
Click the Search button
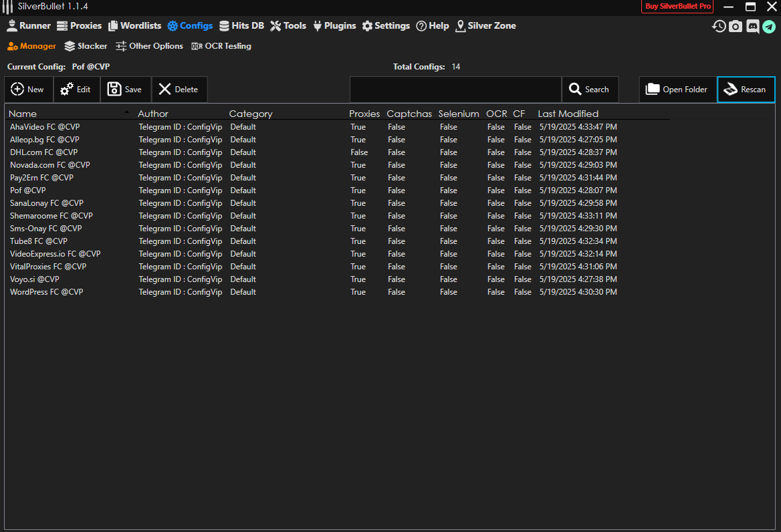click(590, 90)
